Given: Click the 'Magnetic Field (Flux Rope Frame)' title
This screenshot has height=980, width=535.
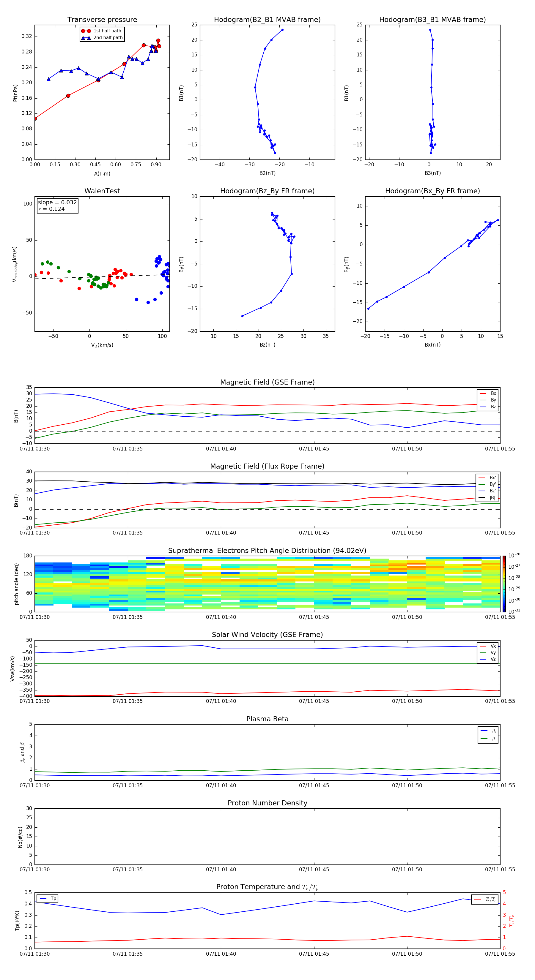Looking at the screenshot, I should click(x=267, y=467).
